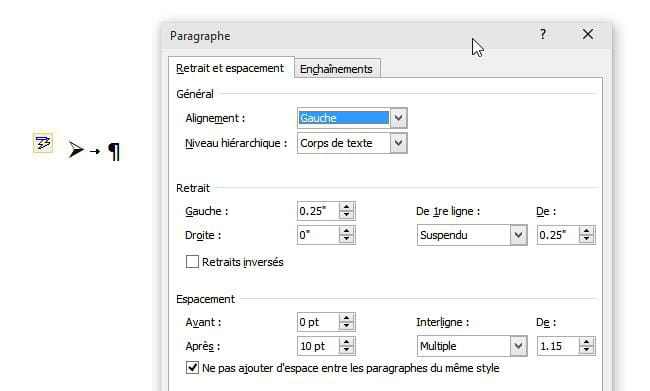This screenshot has height=391, width=650.
Task: Click the Interligne De 1.15 field
Action: tap(558, 346)
